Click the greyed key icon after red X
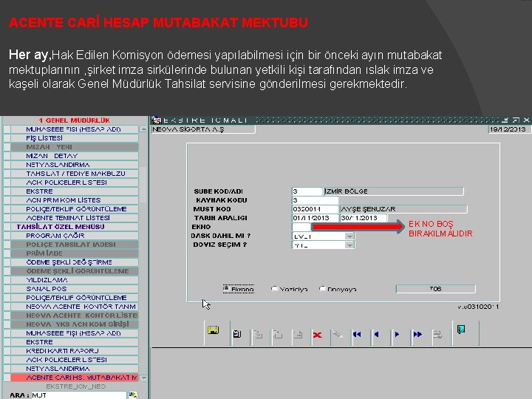 pyautogui.click(x=337, y=334)
